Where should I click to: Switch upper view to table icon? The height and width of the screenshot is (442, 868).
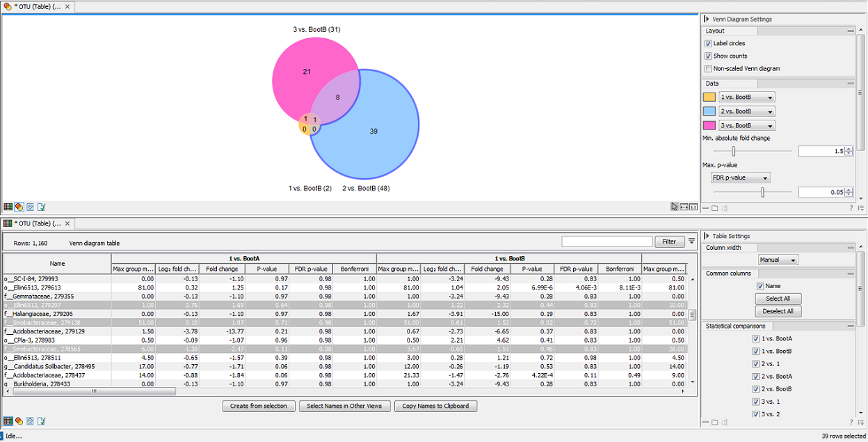click(8, 207)
